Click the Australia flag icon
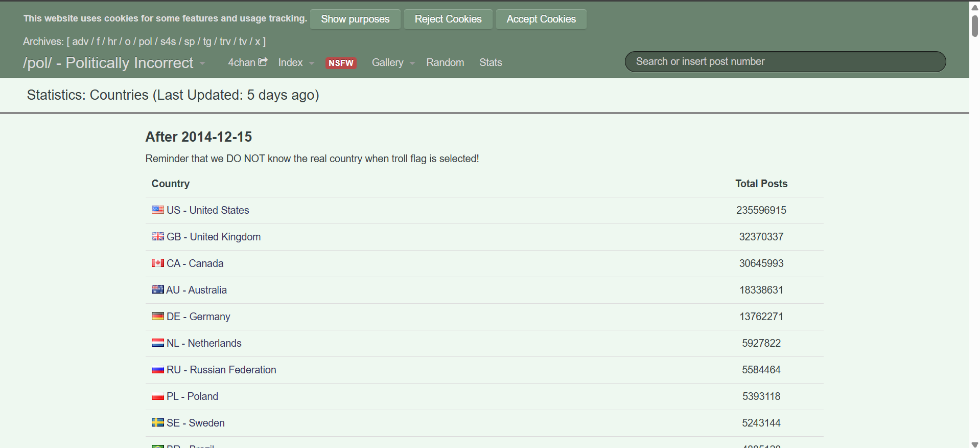Viewport: 980px width, 448px height. tap(158, 289)
